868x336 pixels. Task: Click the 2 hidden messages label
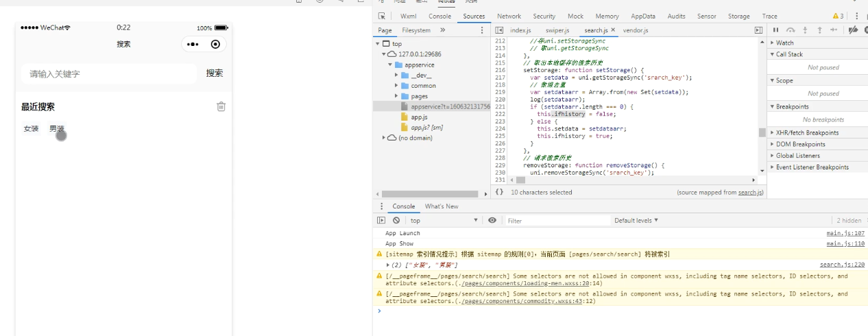(849, 220)
